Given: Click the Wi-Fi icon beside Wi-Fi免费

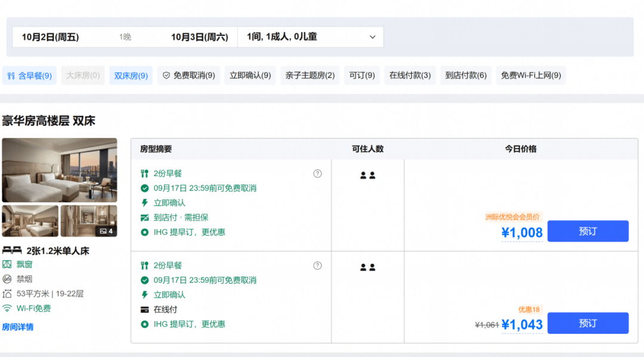Looking at the screenshot, I should [x=7, y=308].
